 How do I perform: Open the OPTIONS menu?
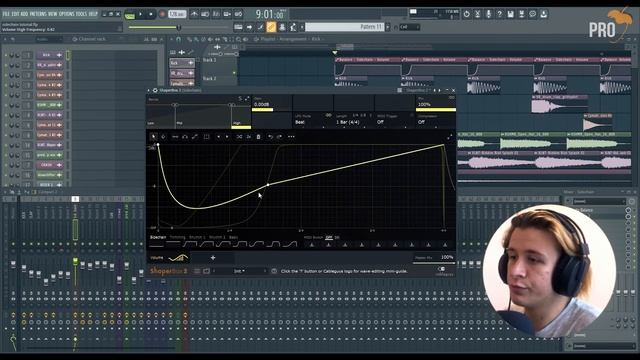coord(67,14)
